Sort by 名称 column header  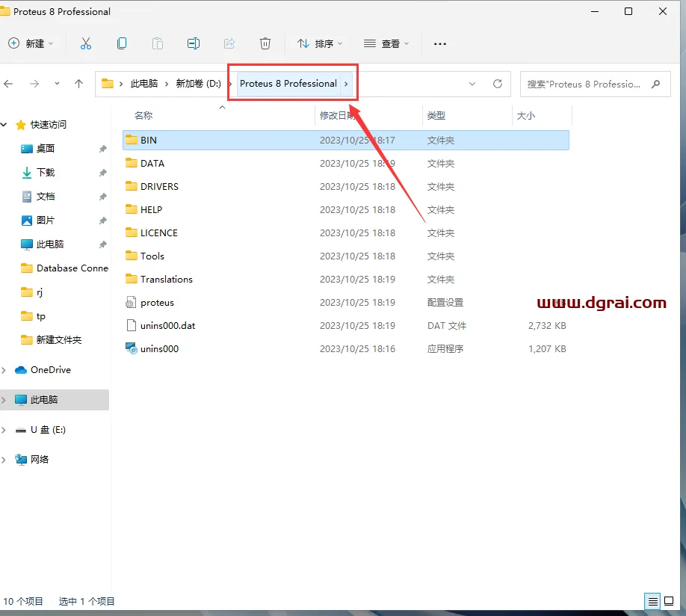pyautogui.click(x=143, y=116)
